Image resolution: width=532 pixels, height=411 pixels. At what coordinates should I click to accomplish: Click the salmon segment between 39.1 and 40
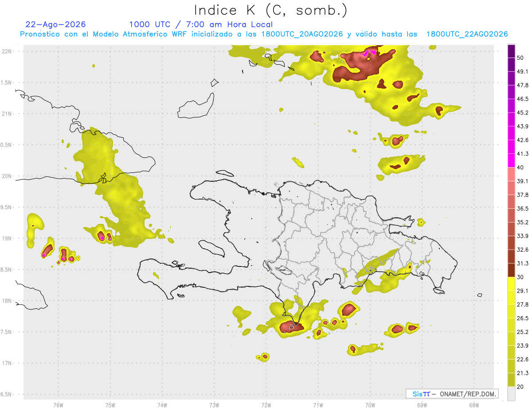(x=512, y=174)
